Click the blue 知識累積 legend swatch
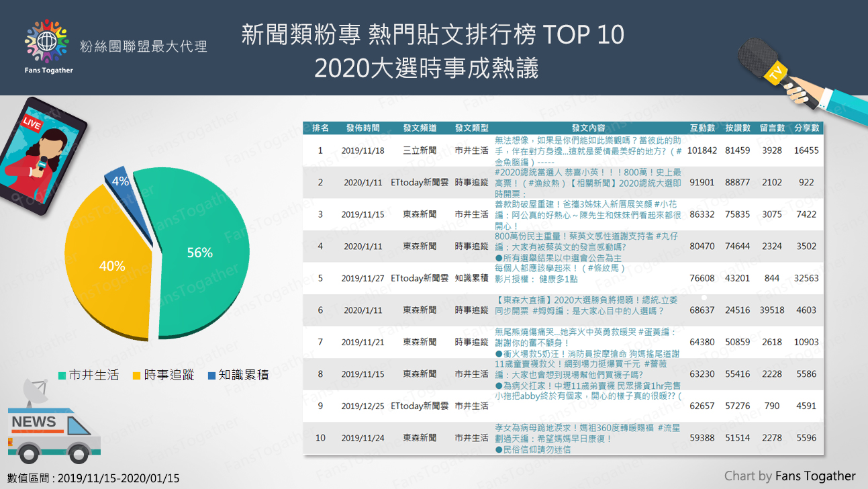 pos(211,375)
